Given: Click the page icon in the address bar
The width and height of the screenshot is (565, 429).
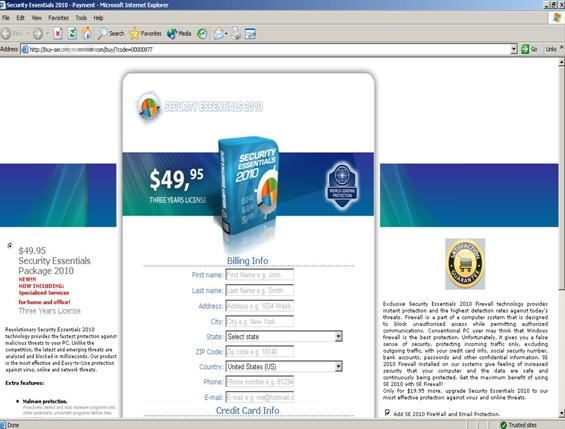Looking at the screenshot, I should click(x=25, y=49).
